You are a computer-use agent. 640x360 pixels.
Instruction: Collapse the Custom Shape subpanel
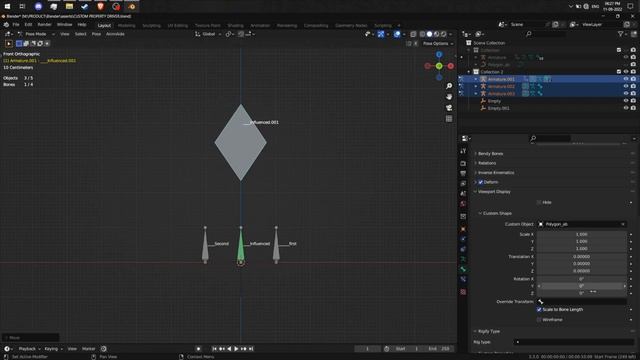tap(497, 213)
